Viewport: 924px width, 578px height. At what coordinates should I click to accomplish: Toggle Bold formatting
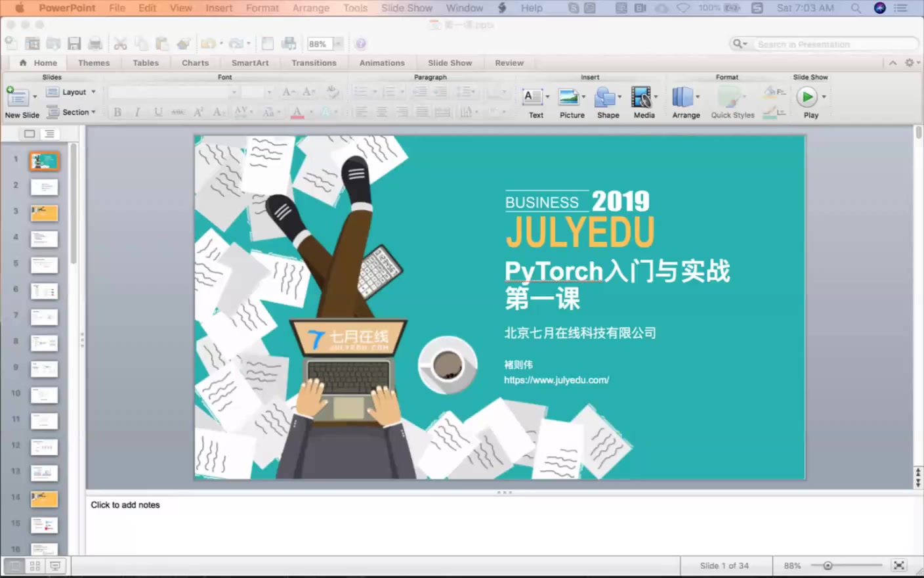click(x=117, y=112)
